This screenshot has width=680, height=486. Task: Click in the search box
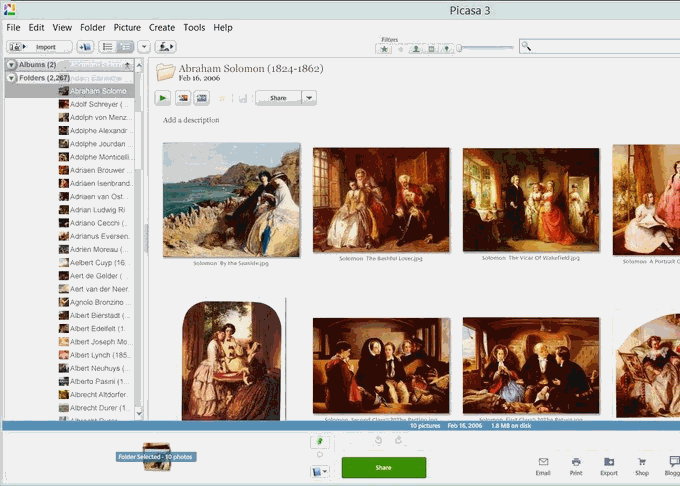[x=600, y=46]
